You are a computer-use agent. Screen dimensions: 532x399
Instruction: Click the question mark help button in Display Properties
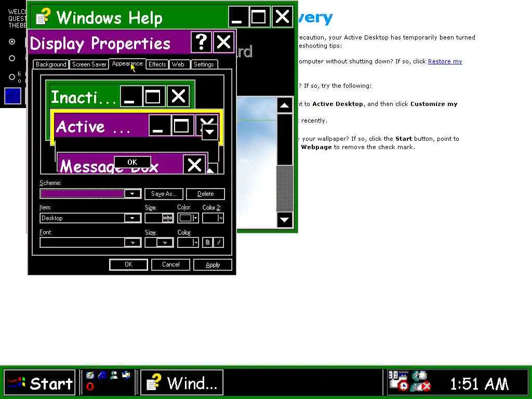201,42
